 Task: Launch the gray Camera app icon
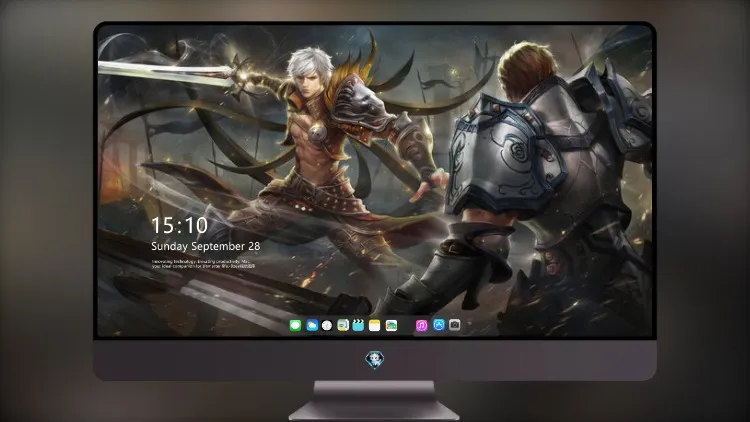tap(455, 325)
